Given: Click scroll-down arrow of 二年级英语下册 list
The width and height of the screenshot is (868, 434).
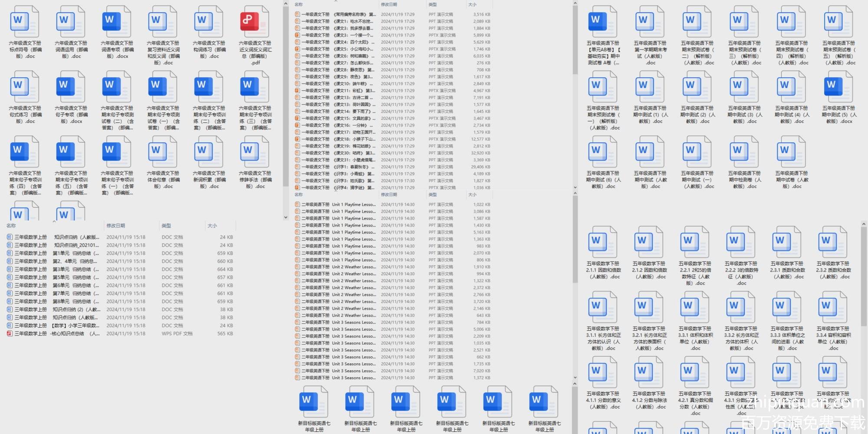Looking at the screenshot, I should (575, 378).
